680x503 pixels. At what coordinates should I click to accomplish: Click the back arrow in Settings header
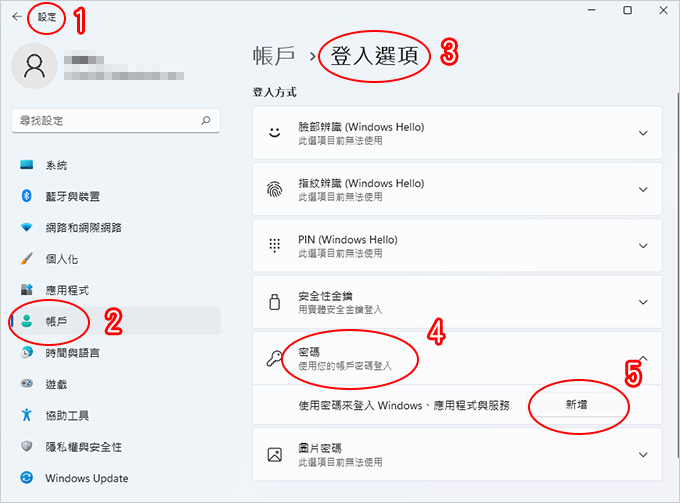[x=17, y=16]
